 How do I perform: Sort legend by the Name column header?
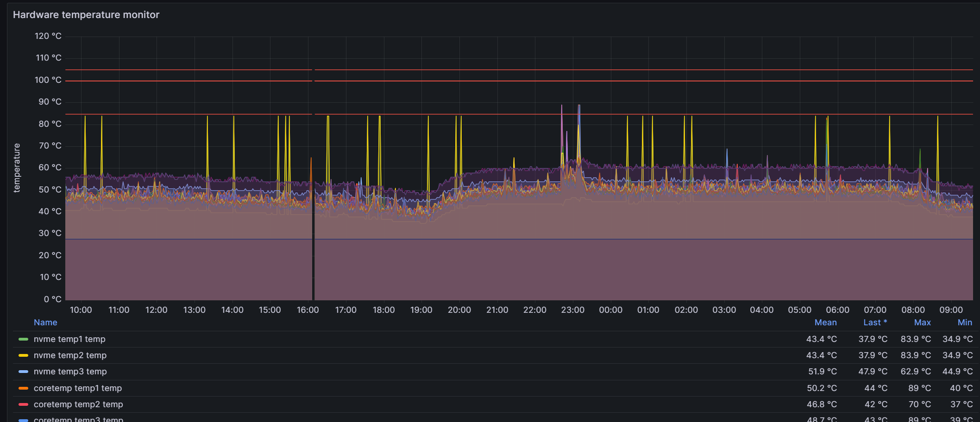(45, 323)
